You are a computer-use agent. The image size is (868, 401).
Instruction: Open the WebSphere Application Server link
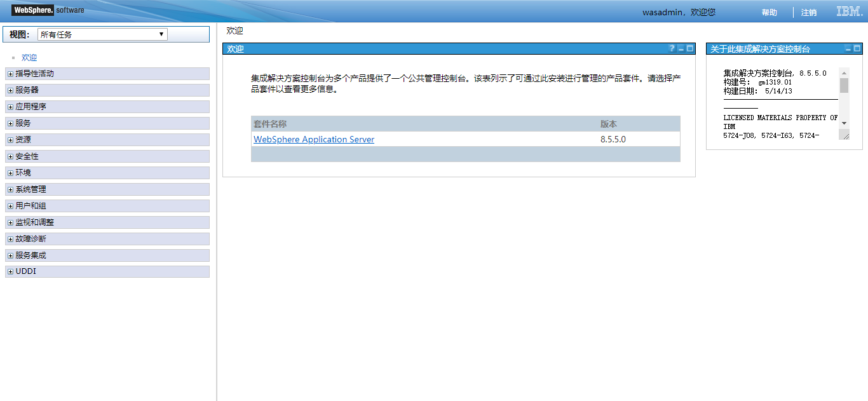click(x=314, y=139)
